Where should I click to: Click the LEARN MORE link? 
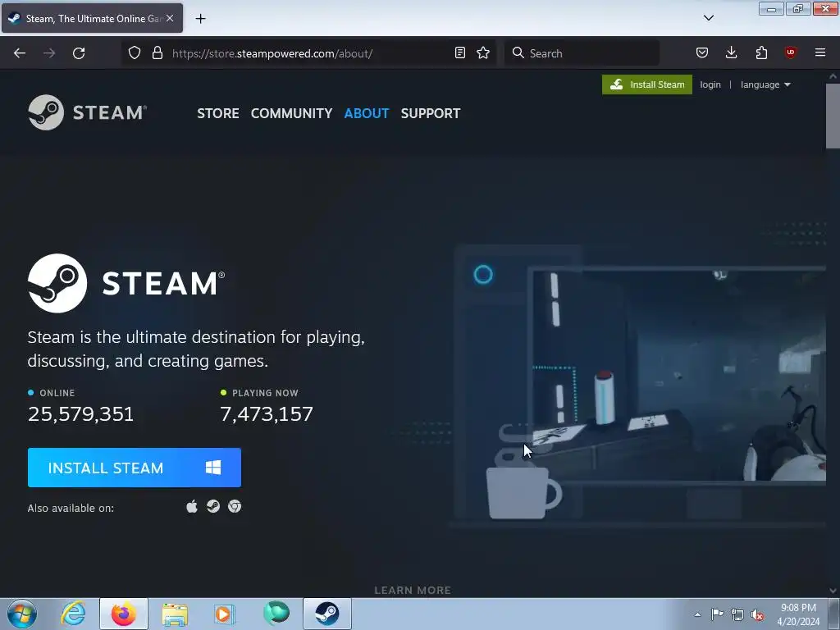pos(413,590)
